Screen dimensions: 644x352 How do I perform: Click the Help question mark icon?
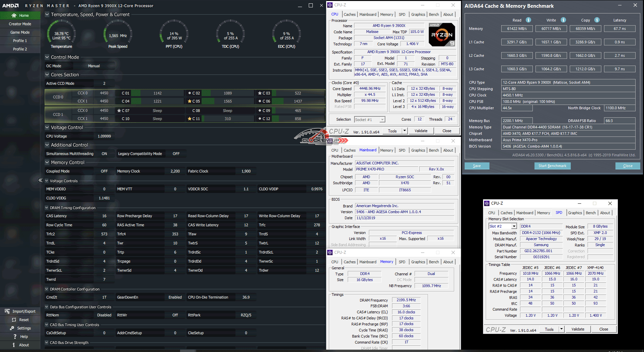[15, 337]
